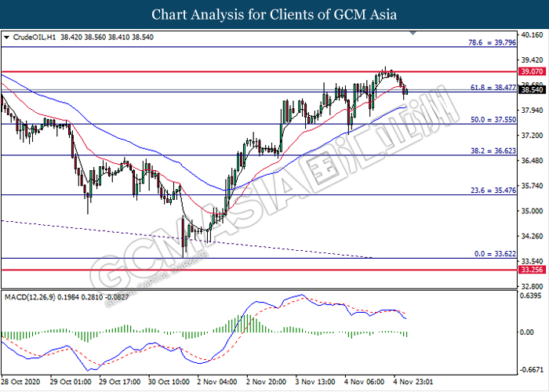Open the CrudeOIL.H1 symbol dropdown arrow
549x392 pixels.
coord(6,38)
